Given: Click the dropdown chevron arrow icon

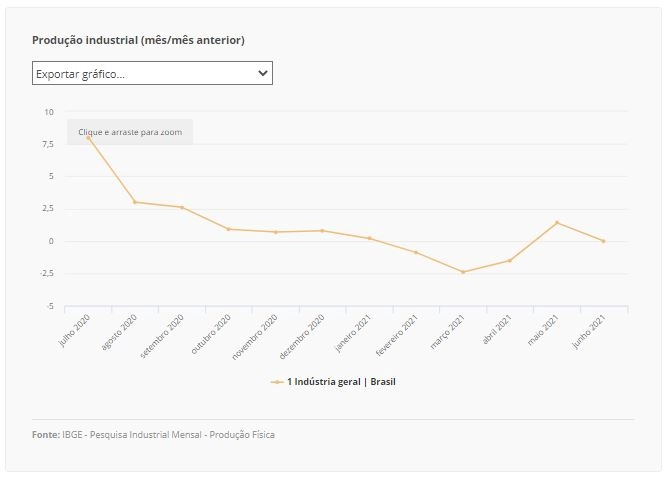Looking at the screenshot, I should coord(263,73).
